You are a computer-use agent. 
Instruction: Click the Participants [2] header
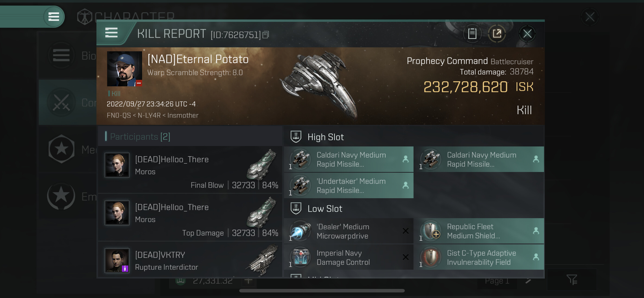coord(140,137)
